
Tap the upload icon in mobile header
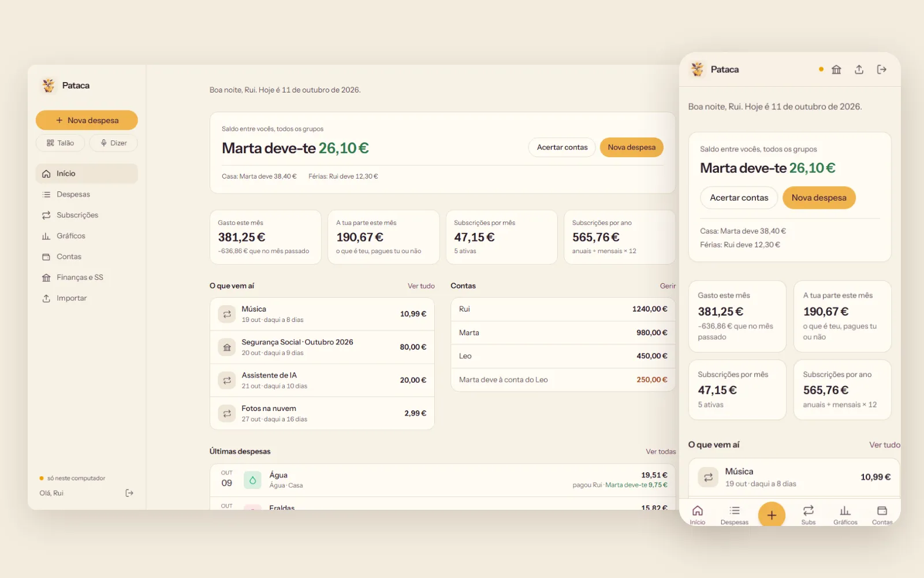pos(859,69)
